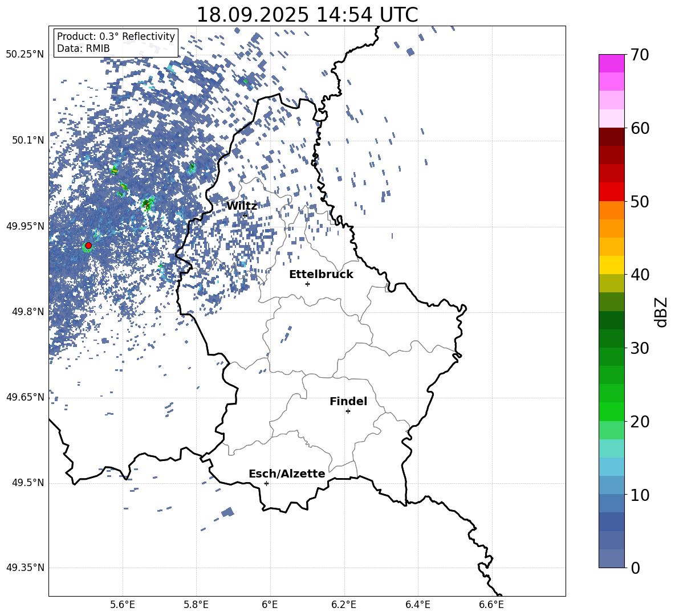Click the 49.35°N latitude label
Screen dimensions: 675x616
(x=25, y=568)
